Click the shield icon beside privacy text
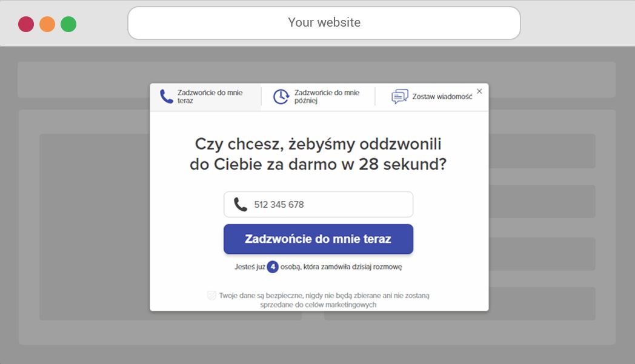Image resolution: width=635 pixels, height=364 pixels. click(211, 296)
